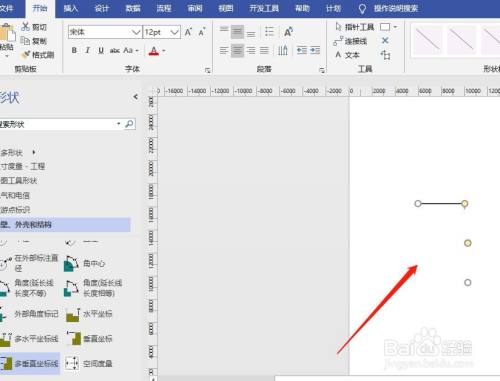500x381 pixels.
Task: Click the bullet list icon
Action: pyautogui.click(x=269, y=32)
